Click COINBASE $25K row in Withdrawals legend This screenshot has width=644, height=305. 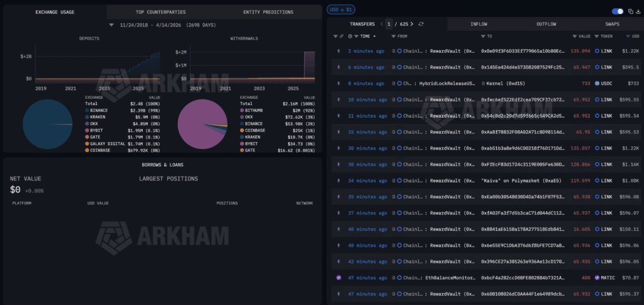click(x=277, y=131)
